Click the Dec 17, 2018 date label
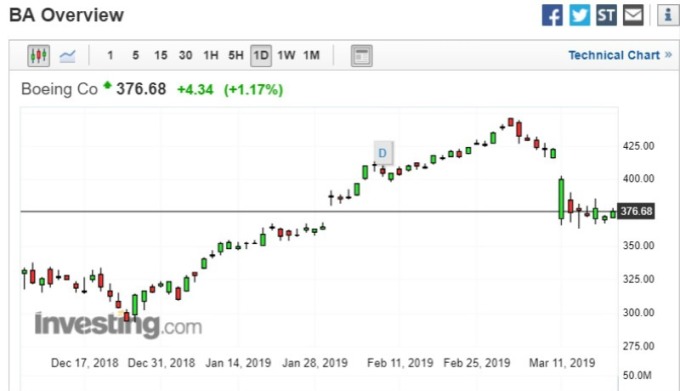The image size is (680, 391). [85, 363]
